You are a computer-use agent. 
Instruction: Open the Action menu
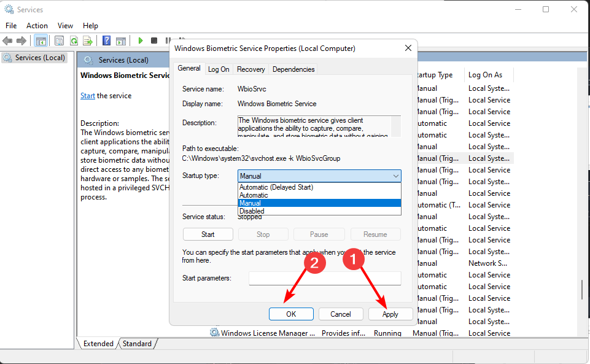(x=37, y=26)
